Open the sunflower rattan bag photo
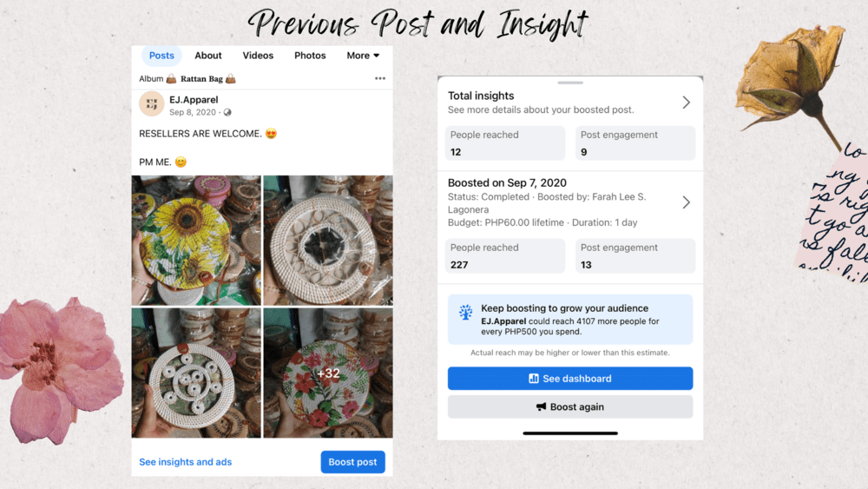The height and width of the screenshot is (489, 868). click(196, 240)
